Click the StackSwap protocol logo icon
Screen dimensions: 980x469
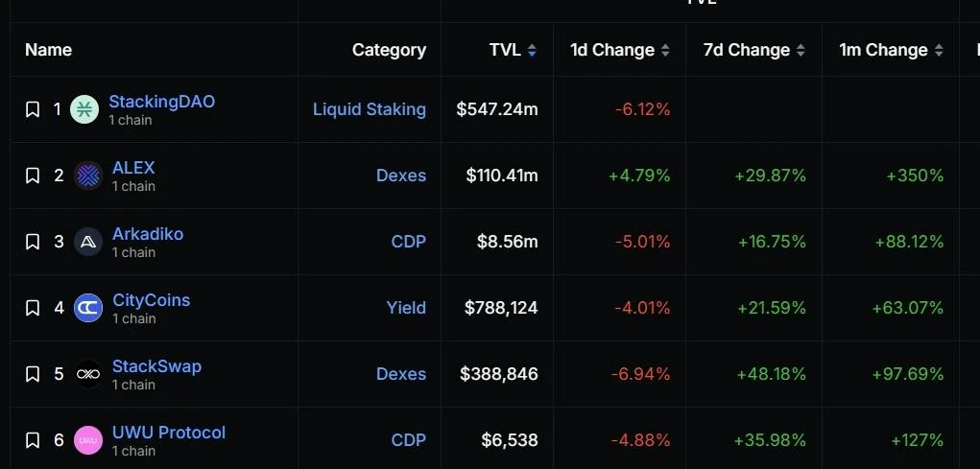point(88,374)
